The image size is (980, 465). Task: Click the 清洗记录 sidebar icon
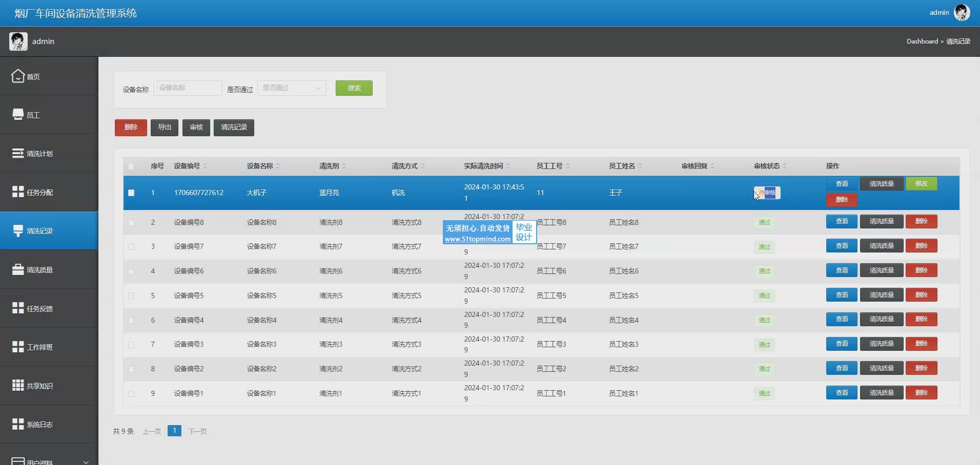pos(18,230)
